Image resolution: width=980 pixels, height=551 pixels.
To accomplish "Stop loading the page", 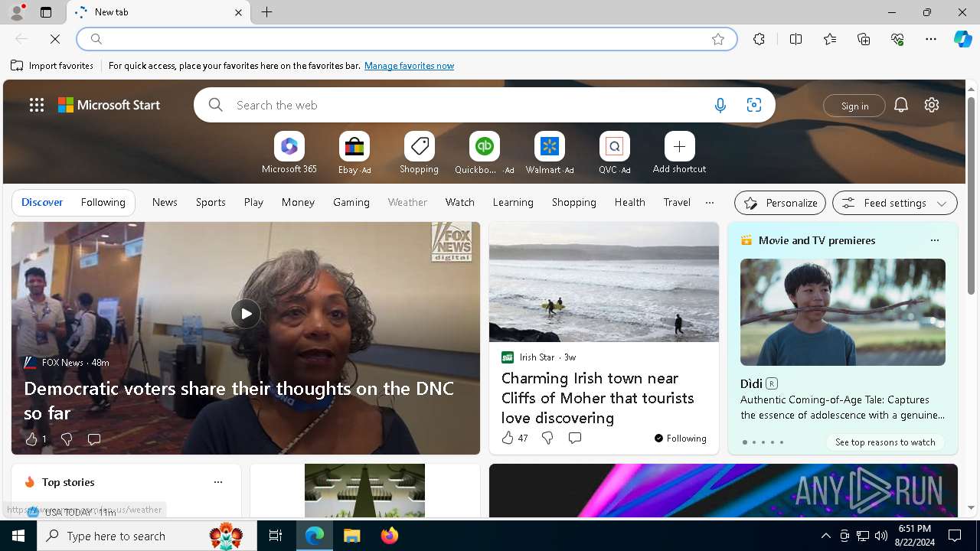I will (55, 39).
